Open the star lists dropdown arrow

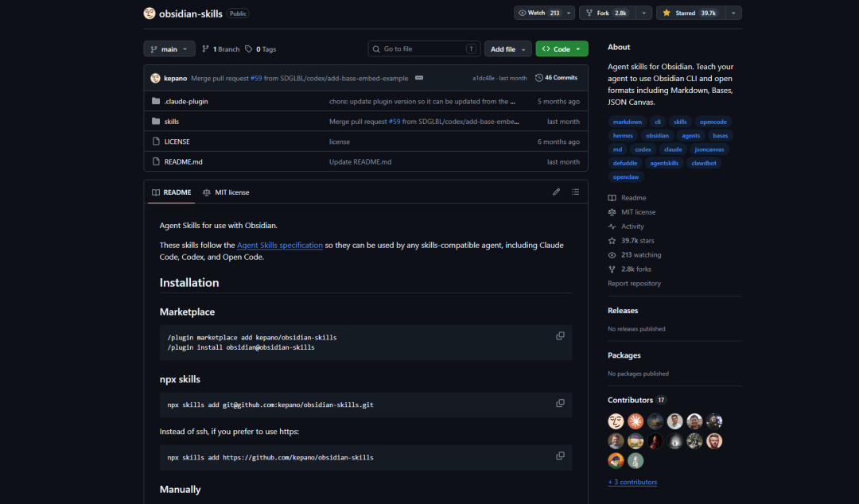pyautogui.click(x=733, y=13)
